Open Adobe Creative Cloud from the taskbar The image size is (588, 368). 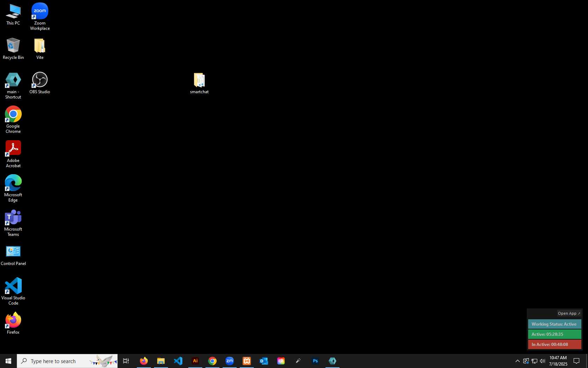click(x=281, y=361)
